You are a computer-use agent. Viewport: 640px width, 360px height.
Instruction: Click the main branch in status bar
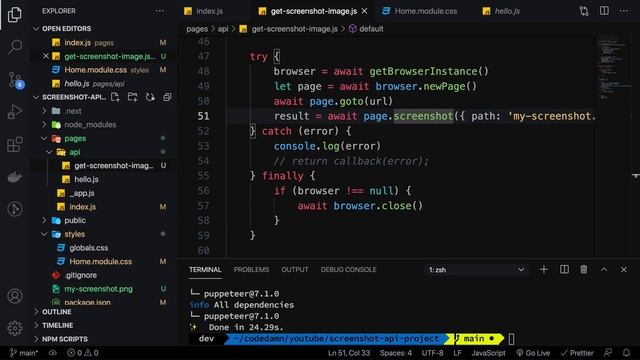coord(24,353)
